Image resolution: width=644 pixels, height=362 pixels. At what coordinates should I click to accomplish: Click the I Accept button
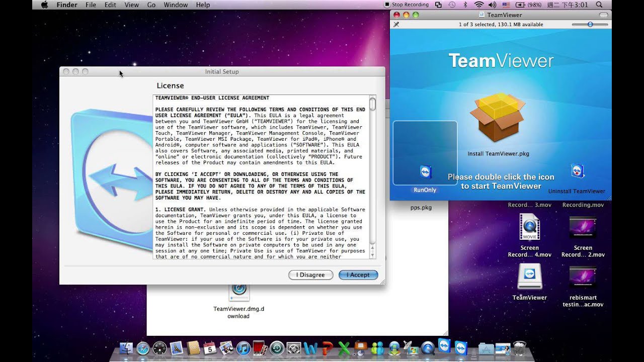point(358,275)
